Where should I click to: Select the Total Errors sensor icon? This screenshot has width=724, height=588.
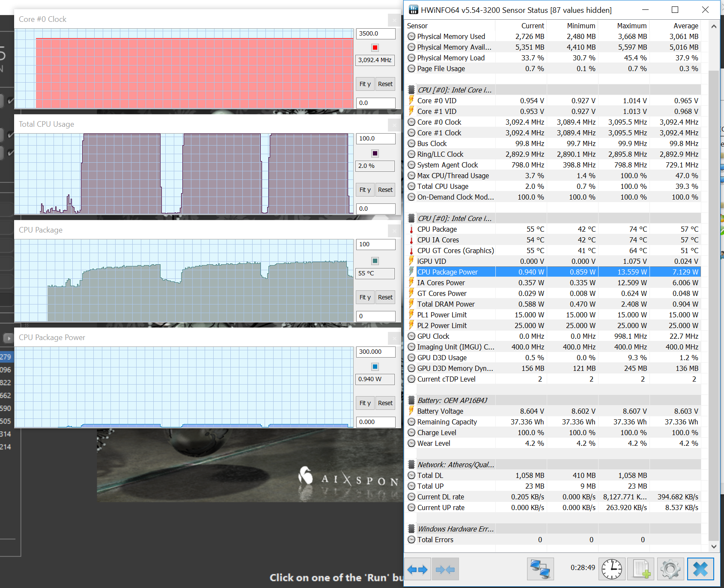411,540
